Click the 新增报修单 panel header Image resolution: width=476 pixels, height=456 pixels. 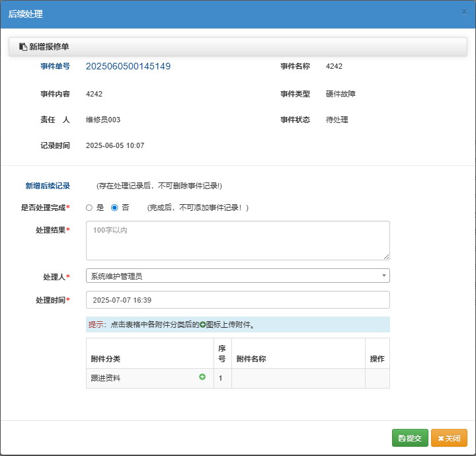pos(238,47)
